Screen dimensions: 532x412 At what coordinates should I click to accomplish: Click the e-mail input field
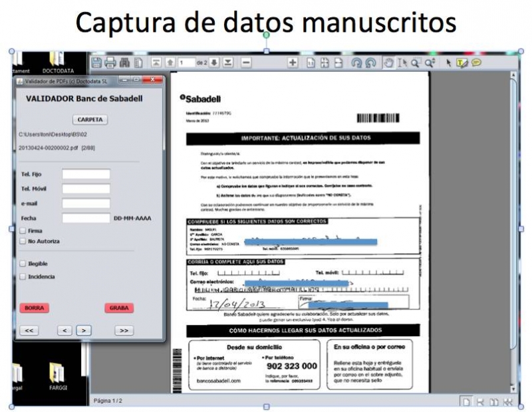[86, 203]
